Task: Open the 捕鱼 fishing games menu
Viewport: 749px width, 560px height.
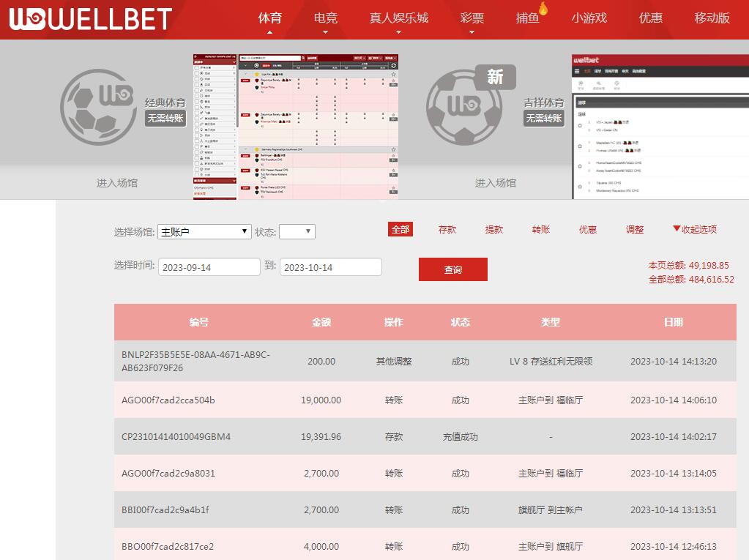Action: click(x=527, y=18)
